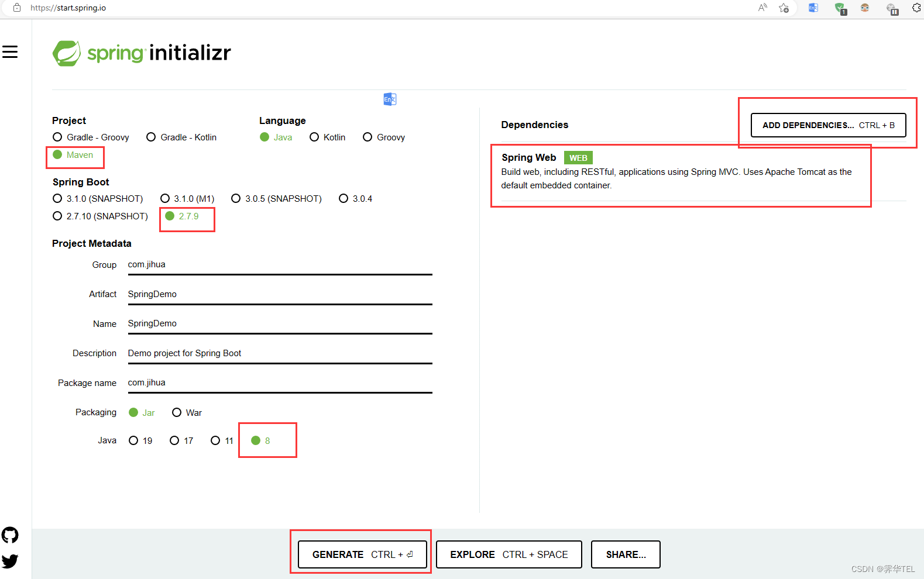924x579 pixels.
Task: Open the hamburger menu
Action: [x=10, y=52]
